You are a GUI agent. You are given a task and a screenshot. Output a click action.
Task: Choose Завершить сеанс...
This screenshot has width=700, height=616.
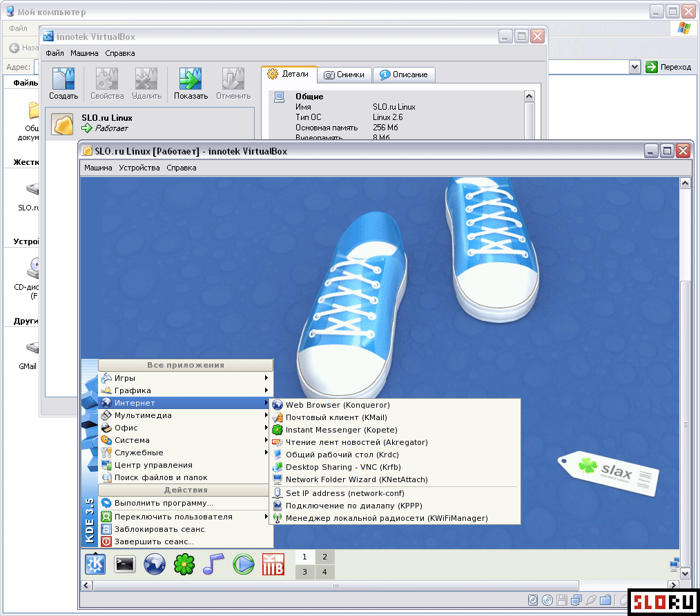click(x=185, y=542)
